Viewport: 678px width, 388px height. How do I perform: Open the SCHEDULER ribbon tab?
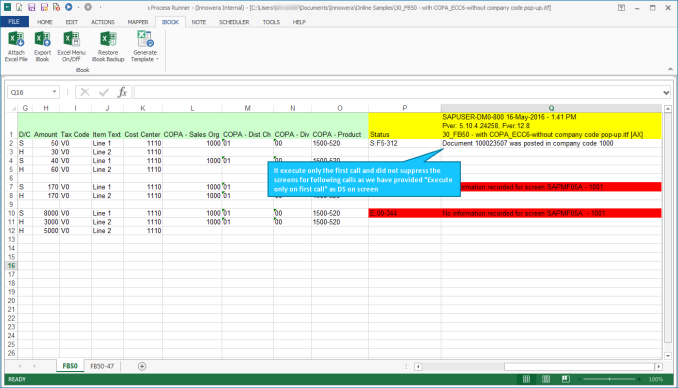click(234, 22)
